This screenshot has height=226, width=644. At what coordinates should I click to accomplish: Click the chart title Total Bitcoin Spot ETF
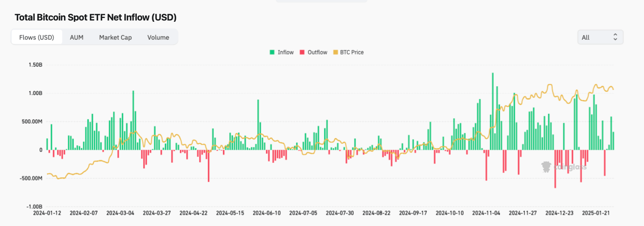pos(95,18)
